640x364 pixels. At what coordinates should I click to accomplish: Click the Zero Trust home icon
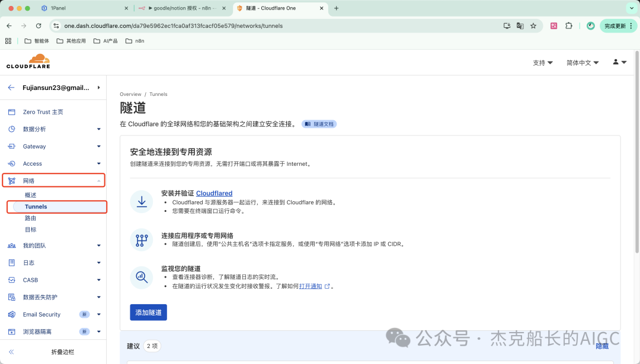[x=12, y=112]
